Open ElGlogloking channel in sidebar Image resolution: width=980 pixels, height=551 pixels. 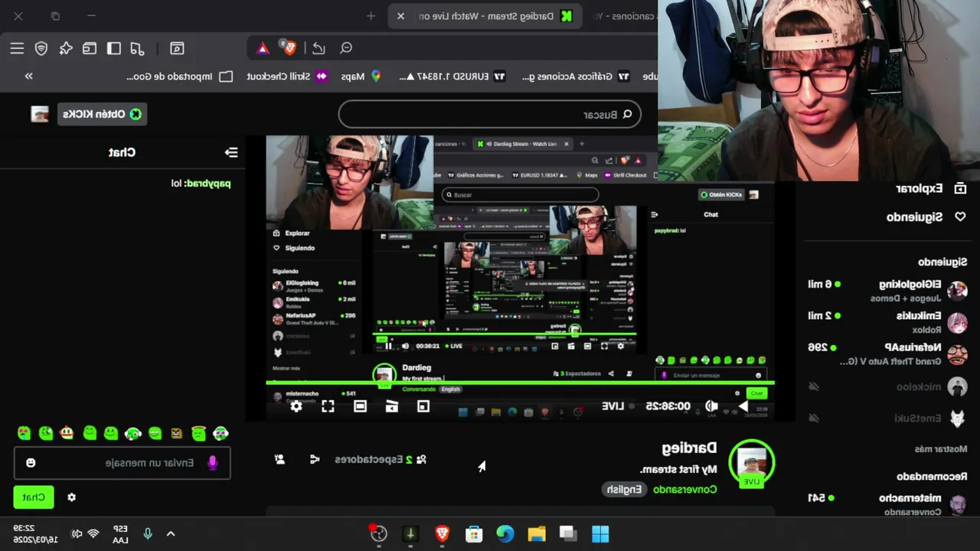point(888,290)
